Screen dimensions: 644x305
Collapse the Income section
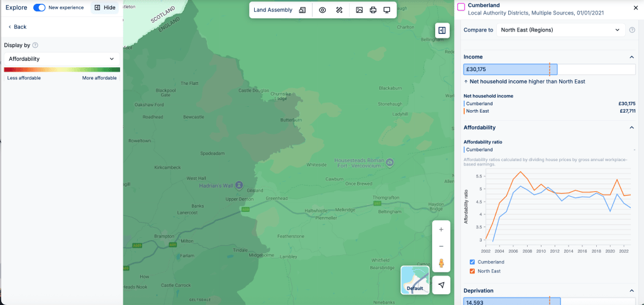point(631,57)
